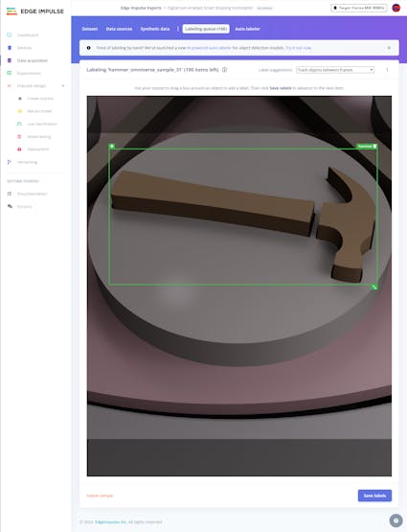Open the help chat bubble icon
The image size is (407, 532).
coord(396,520)
